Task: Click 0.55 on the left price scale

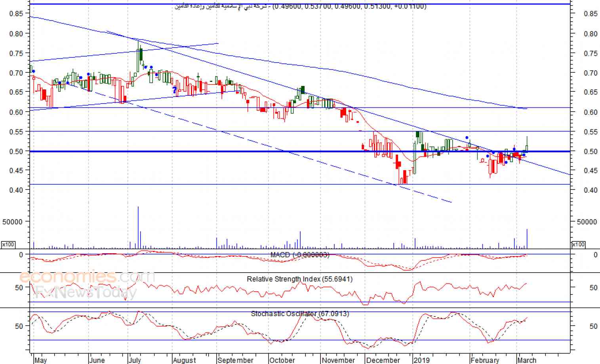Action: [16, 132]
